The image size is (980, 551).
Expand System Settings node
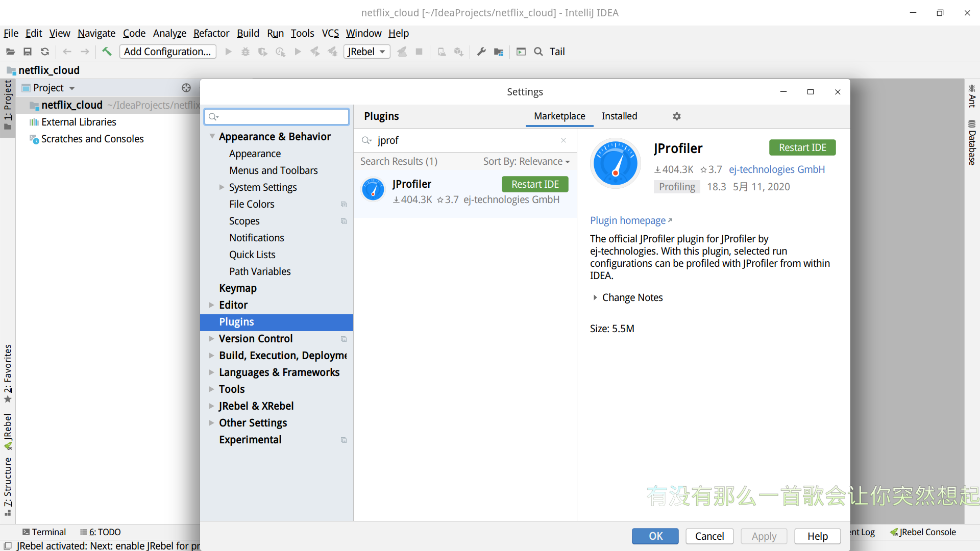[222, 187]
